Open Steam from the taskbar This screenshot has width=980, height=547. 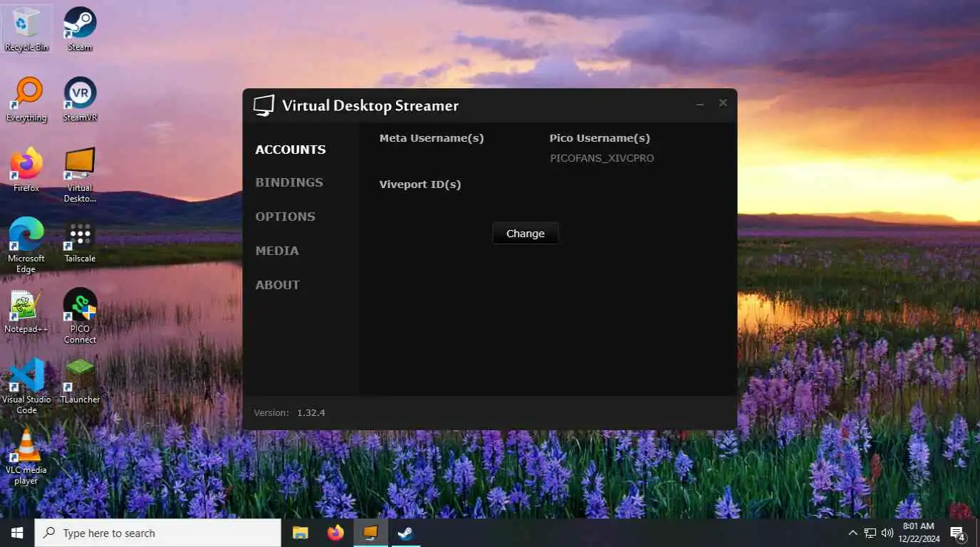click(405, 533)
